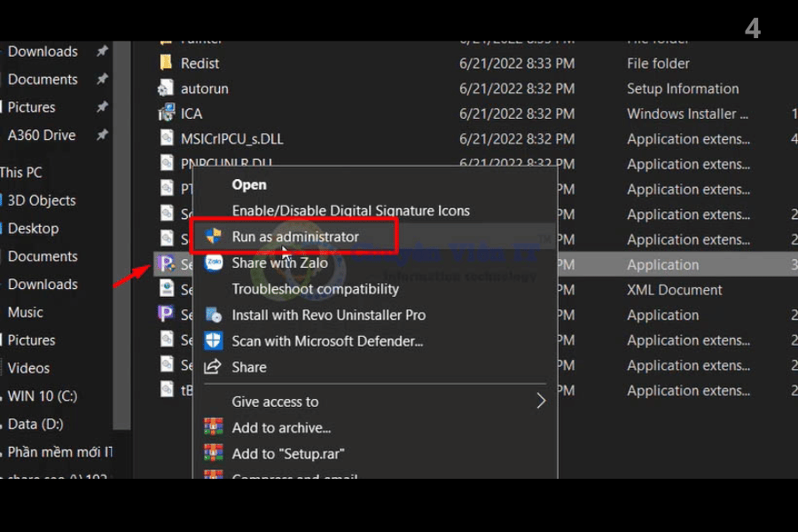Click the Zalo icon in the context menu

point(213,262)
